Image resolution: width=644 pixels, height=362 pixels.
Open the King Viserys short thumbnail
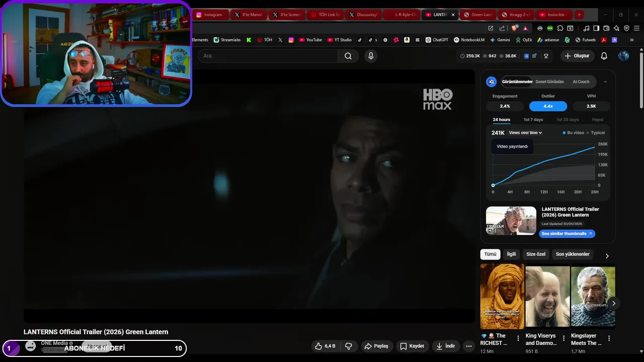pos(547,296)
